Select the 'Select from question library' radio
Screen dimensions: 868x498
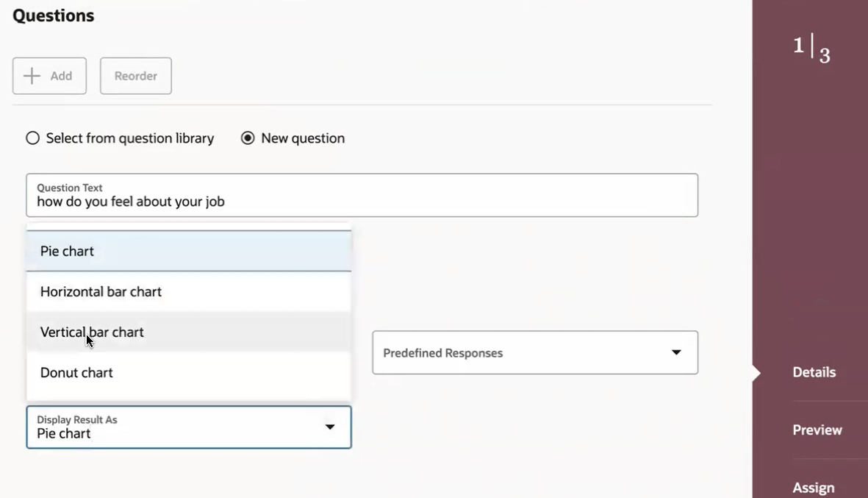click(32, 138)
